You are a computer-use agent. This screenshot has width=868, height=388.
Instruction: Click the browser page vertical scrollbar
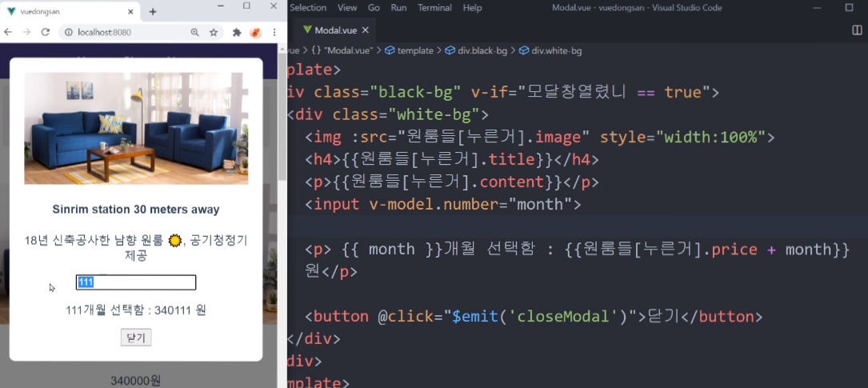coord(282,116)
